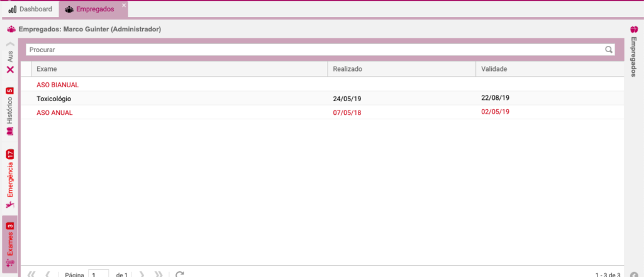Sort by the Realizado column header
This screenshot has width=644, height=277.
[x=402, y=69]
